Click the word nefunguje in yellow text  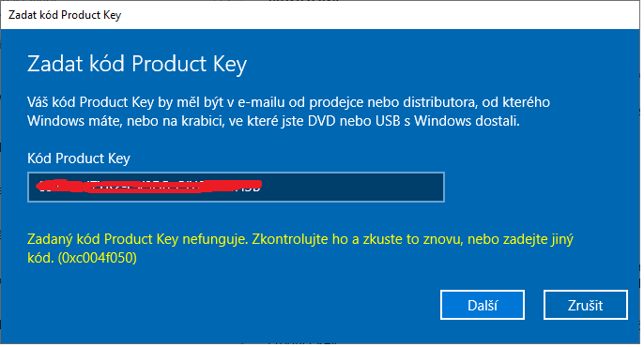tap(214, 239)
